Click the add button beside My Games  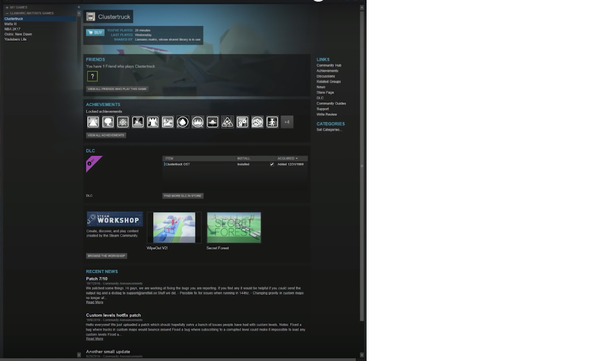79,7
